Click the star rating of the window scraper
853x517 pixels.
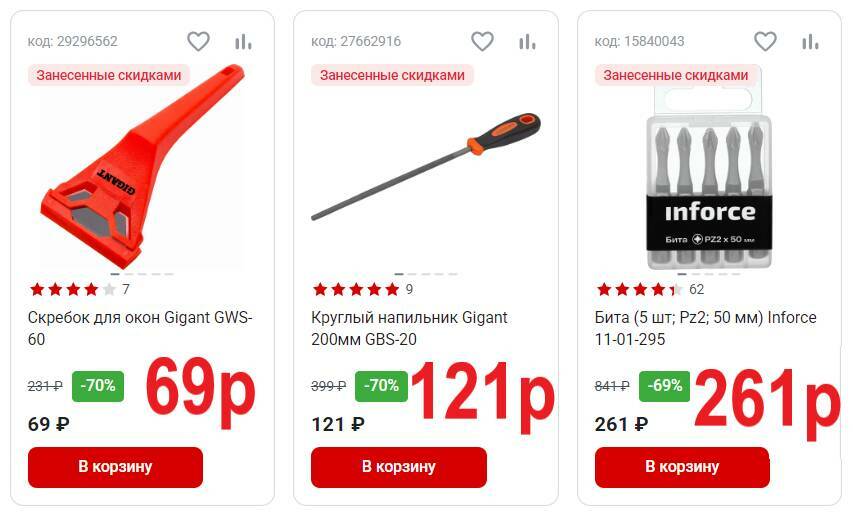click(73, 289)
